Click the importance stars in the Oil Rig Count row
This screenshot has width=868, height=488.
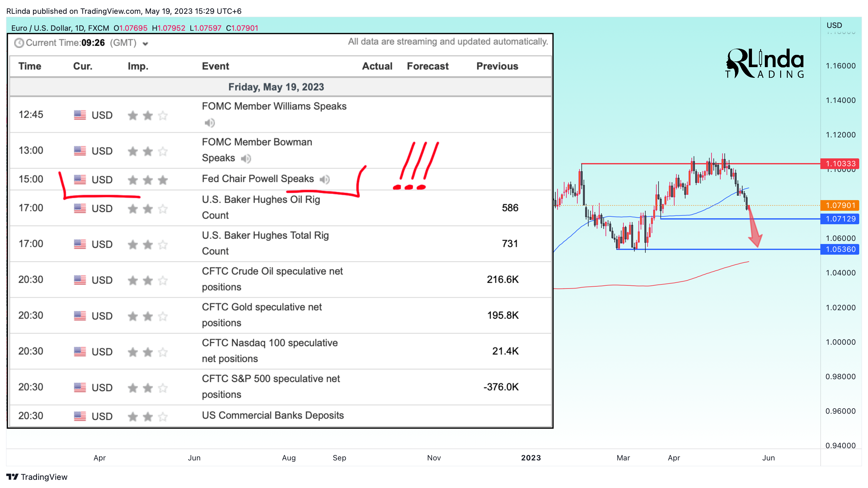[148, 209]
